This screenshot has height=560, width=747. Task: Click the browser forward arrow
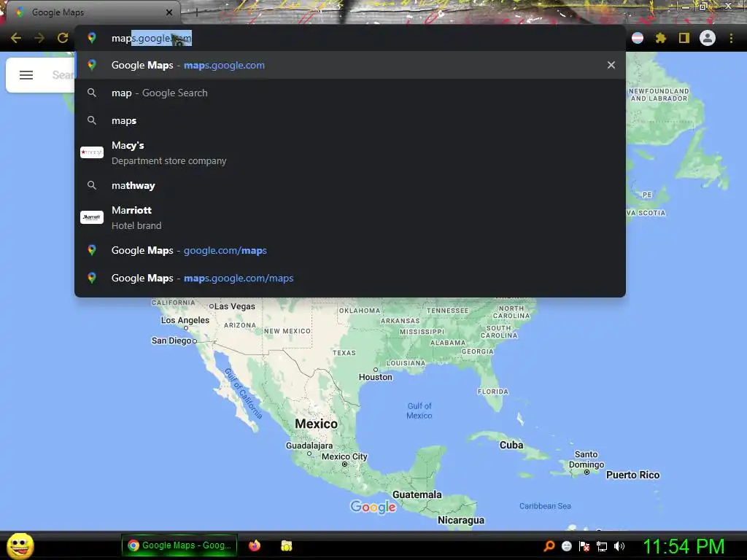(x=39, y=38)
